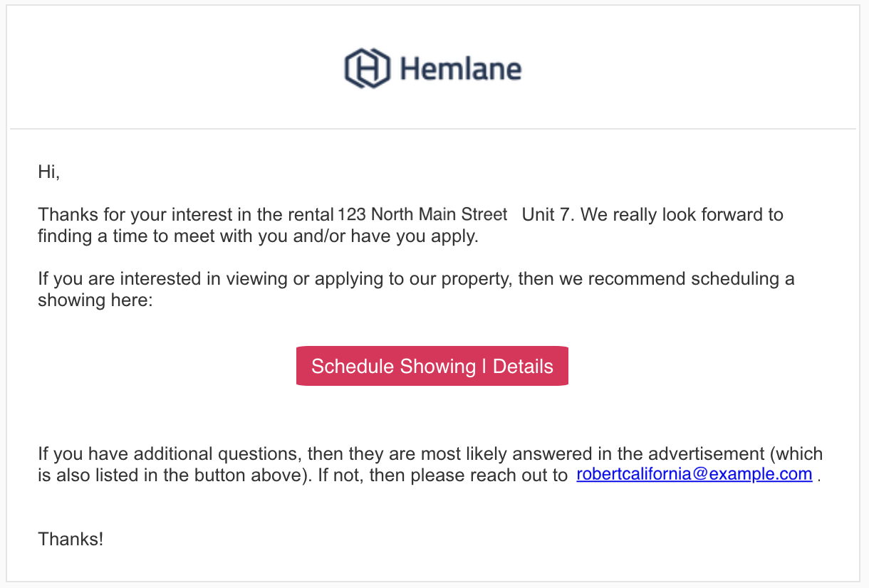Click the Hi, greeting line

coord(49,172)
